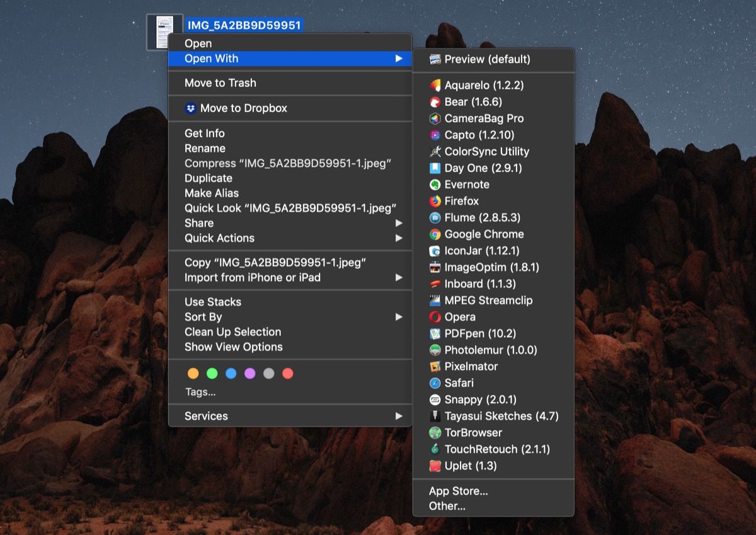Select Move to Trash from the menu

(x=220, y=83)
